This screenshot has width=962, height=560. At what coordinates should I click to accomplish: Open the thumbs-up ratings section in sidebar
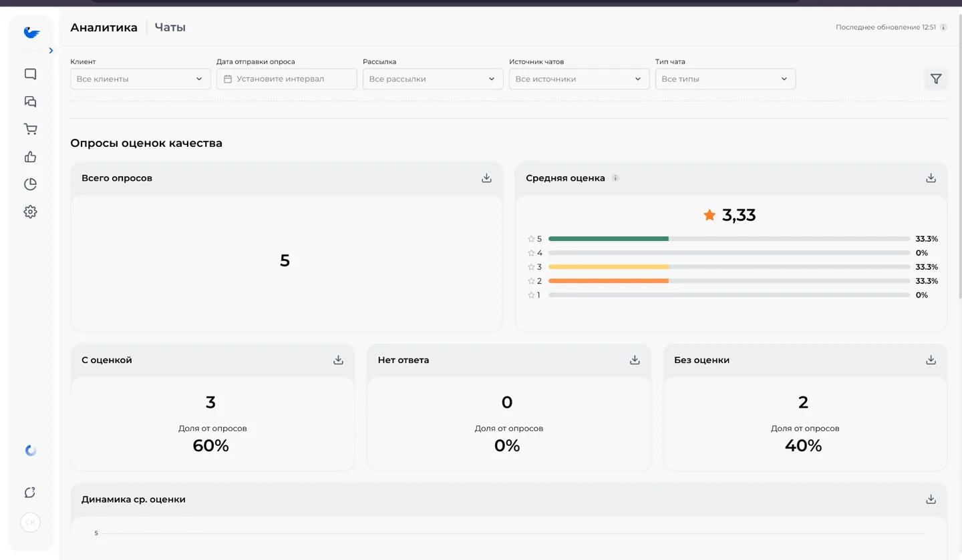(30, 157)
